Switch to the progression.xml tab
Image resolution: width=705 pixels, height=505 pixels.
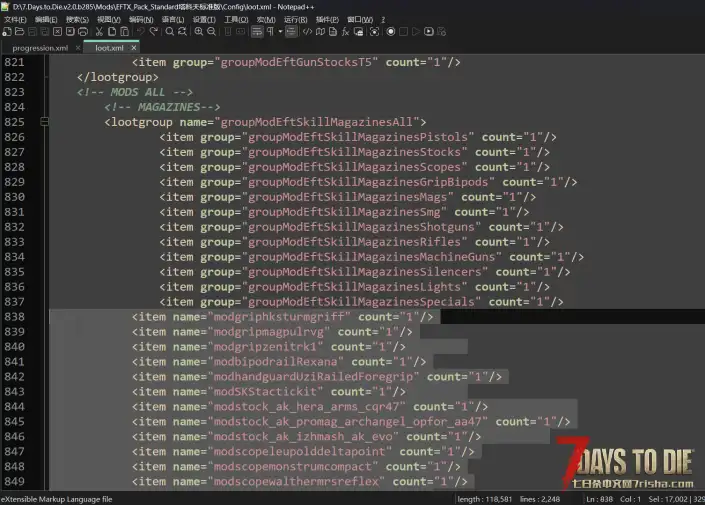(40, 47)
